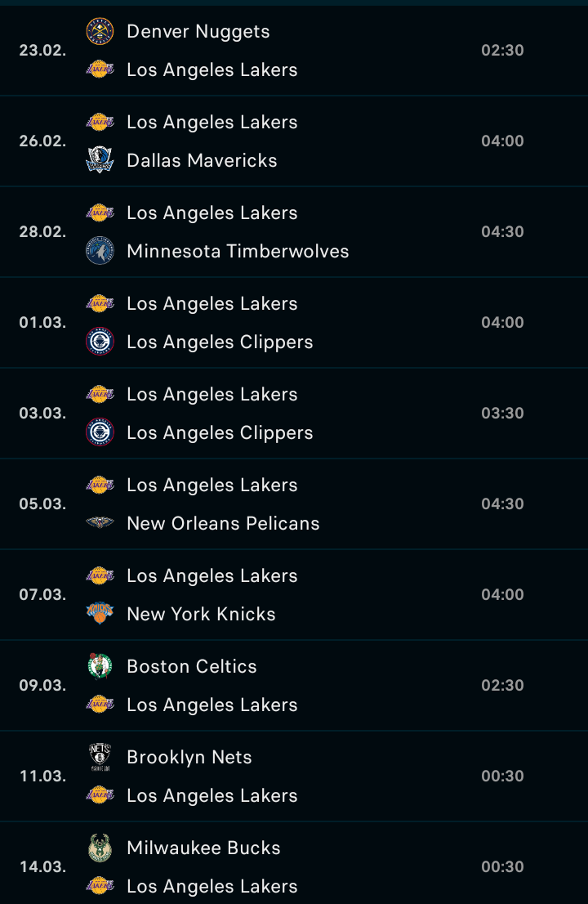Click the Dallas Mavericks logo
The image size is (588, 904).
(100, 160)
